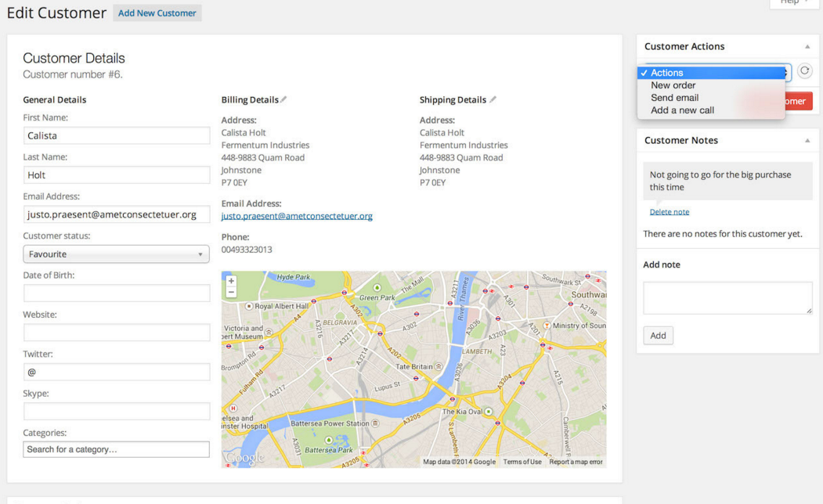Viewport: 823px width, 504px height.
Task: Collapse the Customer Actions panel
Action: click(807, 46)
